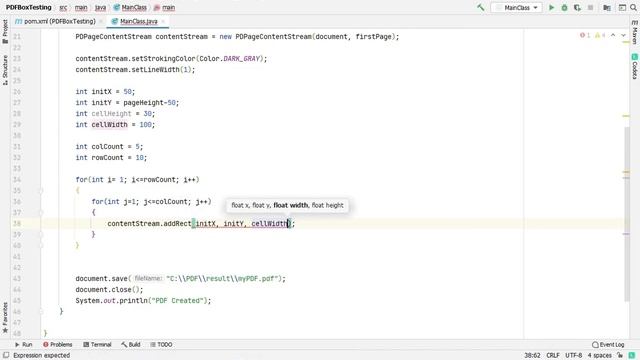The width and height of the screenshot is (640, 360).
Task: Click the java breadcrumb folder
Action: click(x=100, y=7)
